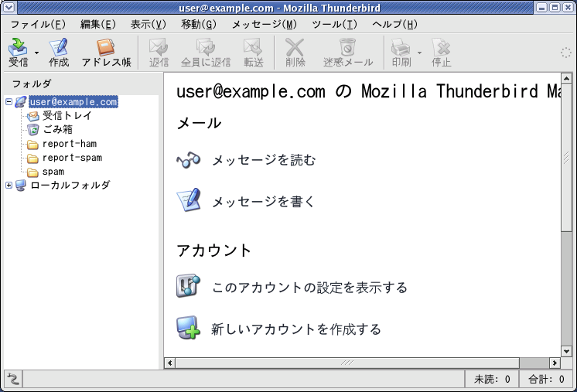Open the ツール(T) menu
The width and height of the screenshot is (577, 392).
pos(334,24)
